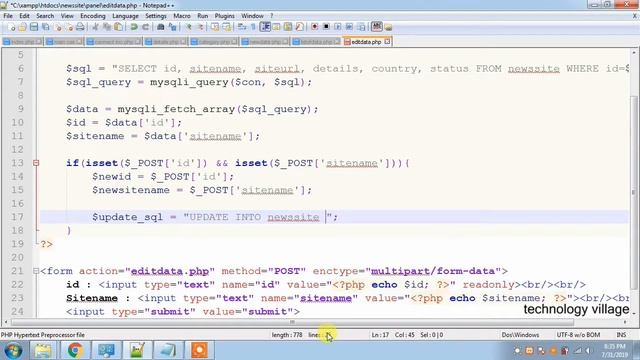Click 'Dos\Windows' in the status bar
This screenshot has height=360, width=640.
click(520, 335)
